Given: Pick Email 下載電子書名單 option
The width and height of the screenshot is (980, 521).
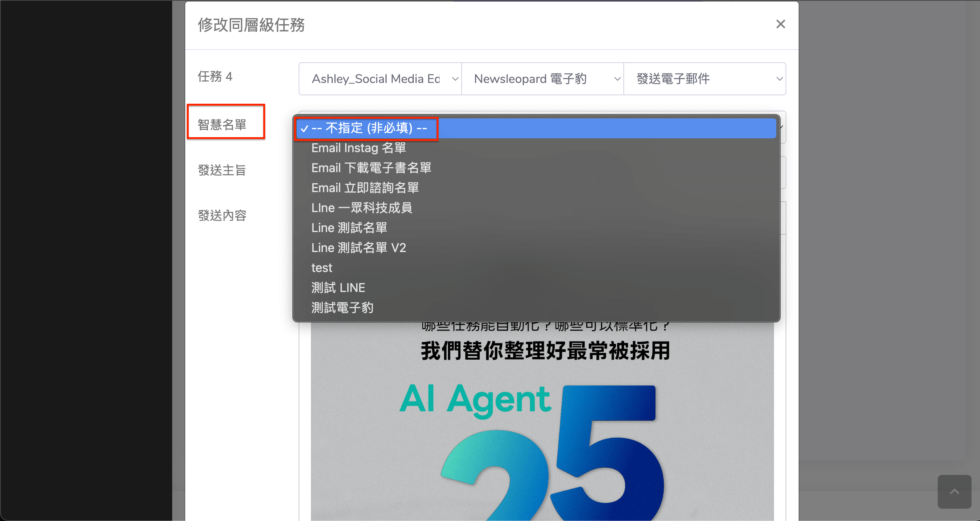Looking at the screenshot, I should [371, 168].
